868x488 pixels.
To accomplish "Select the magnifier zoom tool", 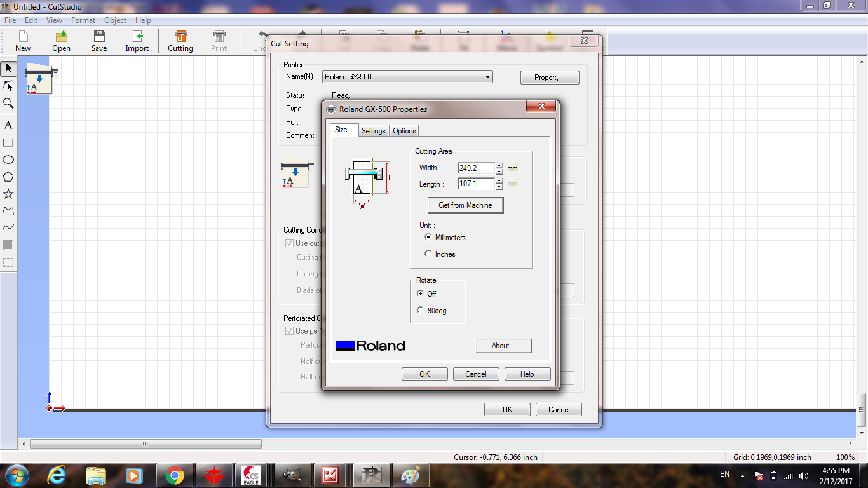I will tap(8, 103).
